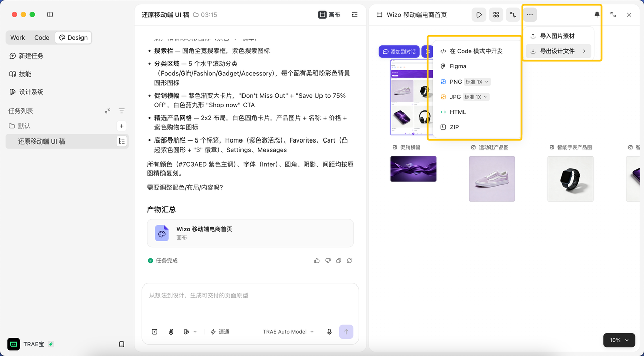Collapse the 任务列表 section

click(107, 111)
